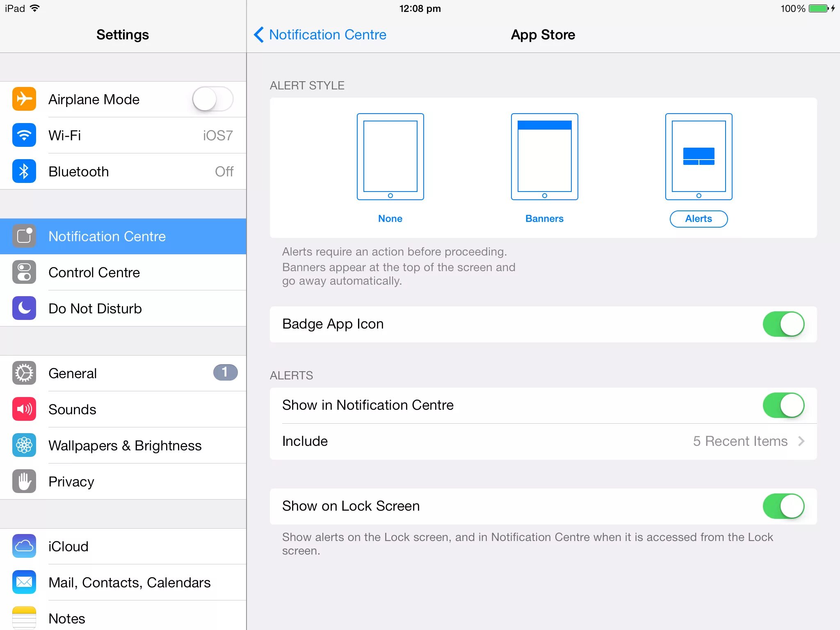840x630 pixels.
Task: Expand Include 5 Recent Items chevron
Action: pos(801,441)
